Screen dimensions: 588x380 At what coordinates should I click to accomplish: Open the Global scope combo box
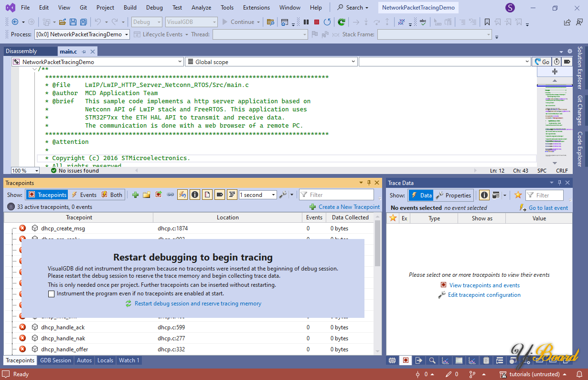pos(353,62)
